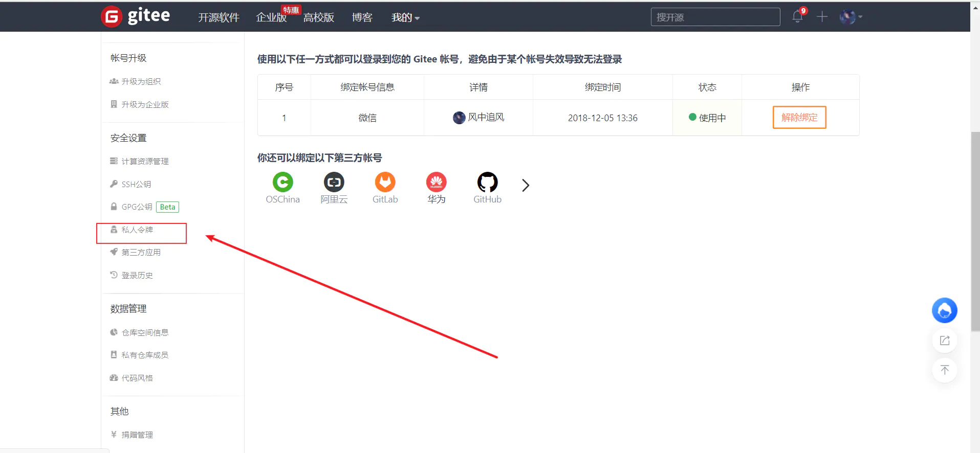
Task: Click the 微信 account cell
Action: 367,118
